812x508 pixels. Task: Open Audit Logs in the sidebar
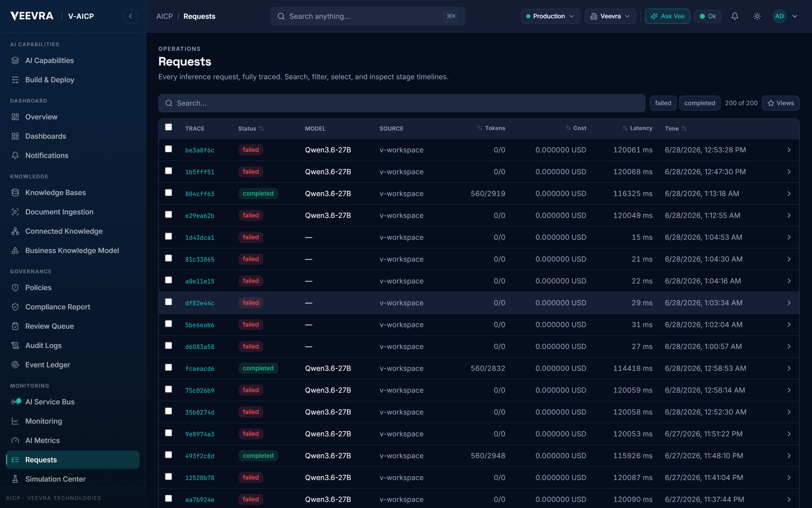pyautogui.click(x=73, y=345)
